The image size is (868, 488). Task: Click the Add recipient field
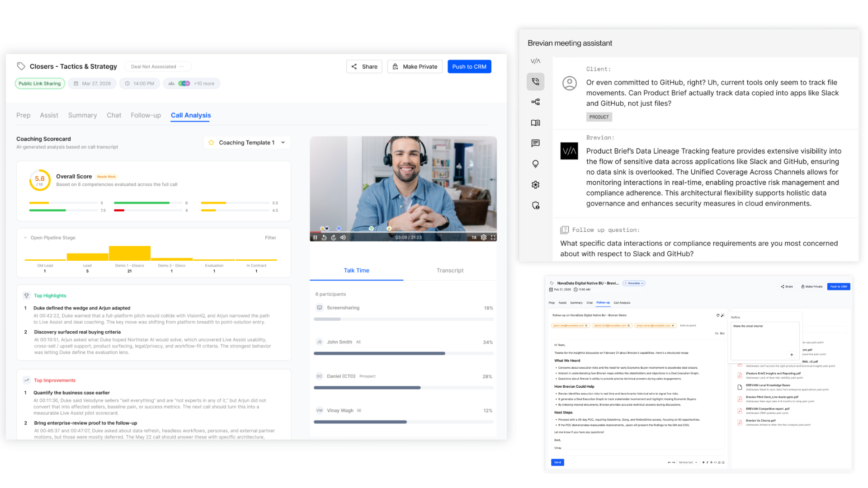[688, 325]
